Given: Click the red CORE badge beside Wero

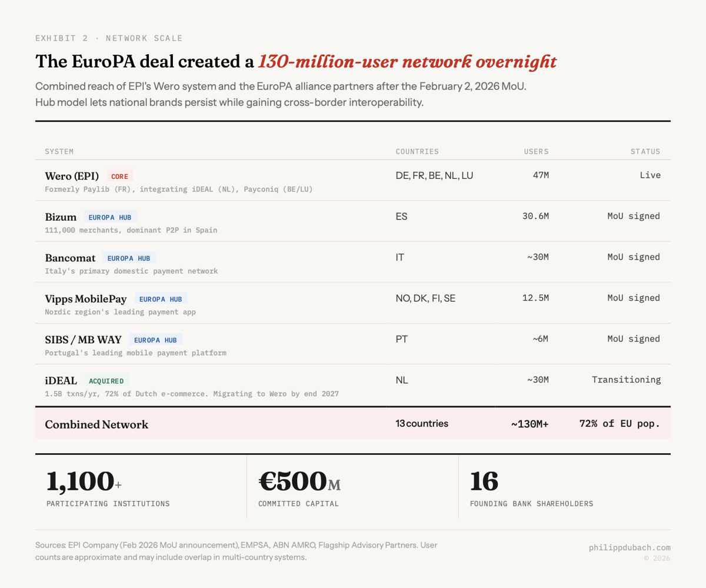Looking at the screenshot, I should (x=120, y=176).
